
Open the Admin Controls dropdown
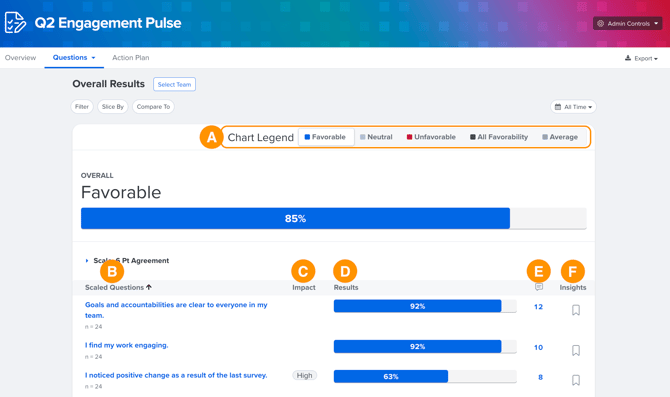627,24
